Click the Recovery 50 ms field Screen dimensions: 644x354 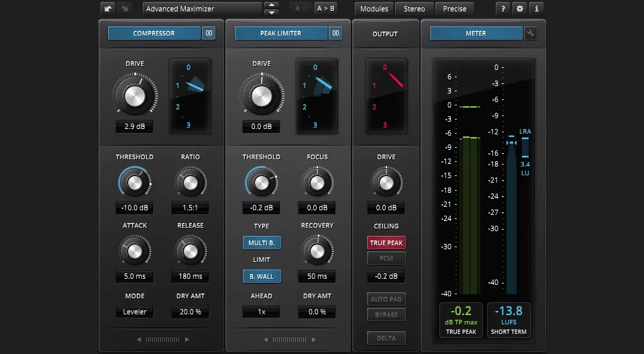pyautogui.click(x=317, y=276)
